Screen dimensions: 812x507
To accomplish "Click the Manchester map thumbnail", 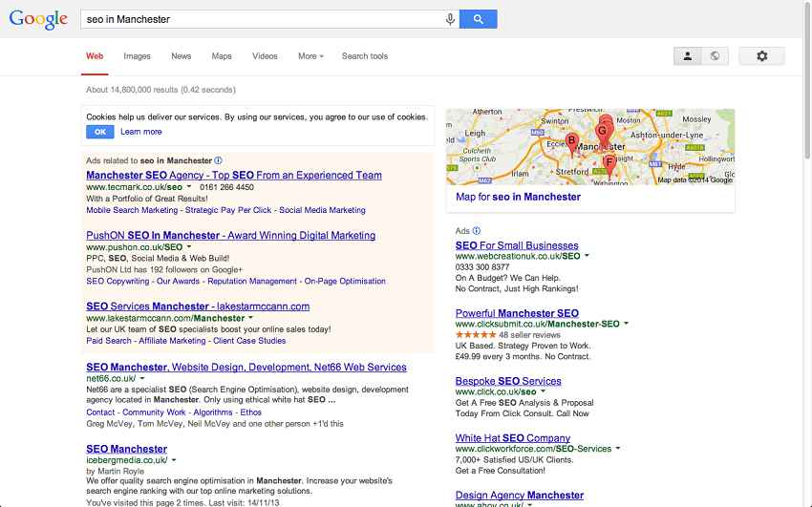I will [x=590, y=146].
